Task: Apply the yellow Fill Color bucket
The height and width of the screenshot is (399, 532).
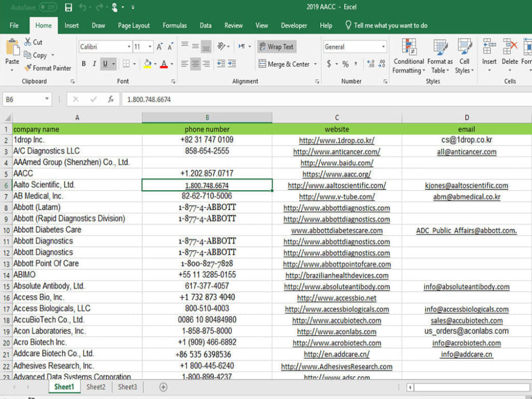Action: point(147,64)
